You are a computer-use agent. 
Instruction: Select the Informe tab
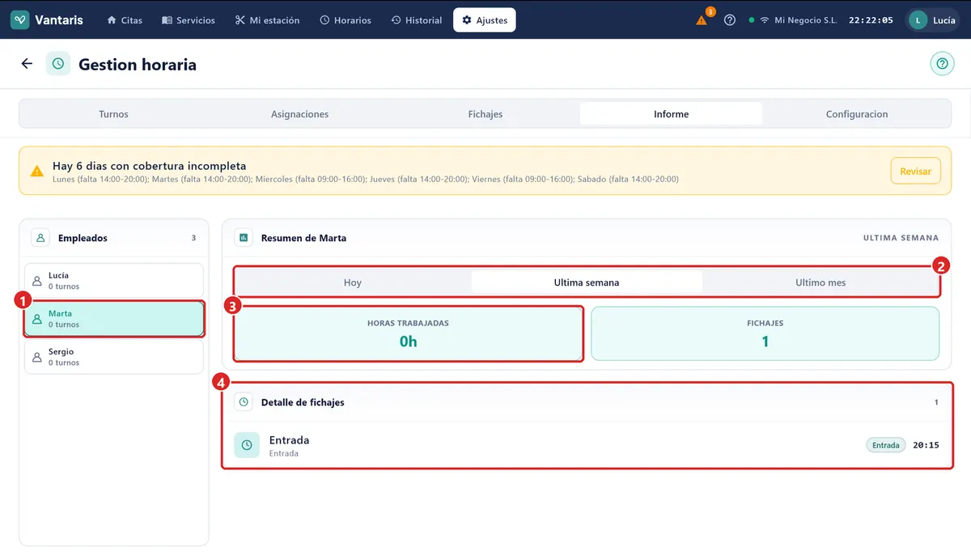[x=672, y=114]
